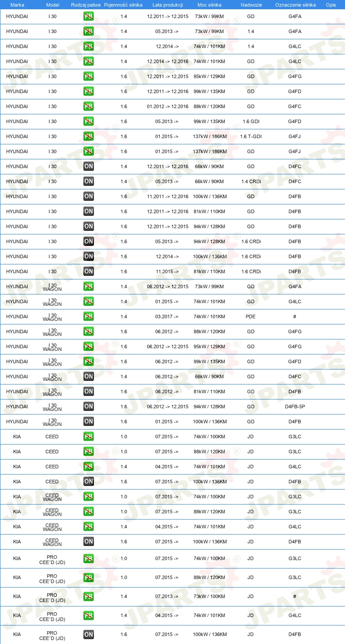Image resolution: width=345 pixels, height=644 pixels.
Task: Click the Moc silnika column header
Action: point(210,5)
